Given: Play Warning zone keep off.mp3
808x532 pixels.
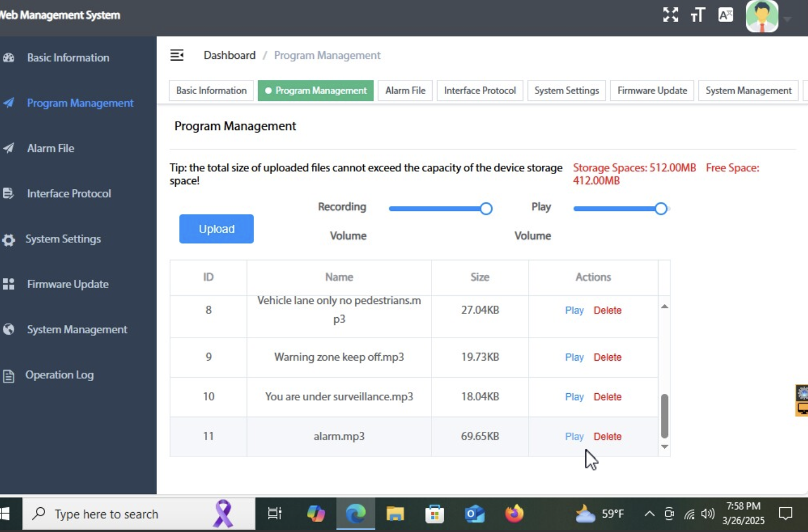Looking at the screenshot, I should [574, 357].
